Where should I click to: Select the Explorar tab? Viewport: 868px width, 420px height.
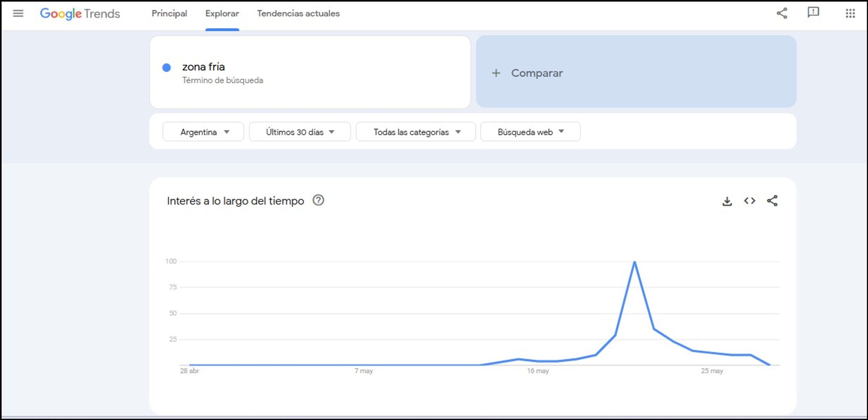[222, 13]
